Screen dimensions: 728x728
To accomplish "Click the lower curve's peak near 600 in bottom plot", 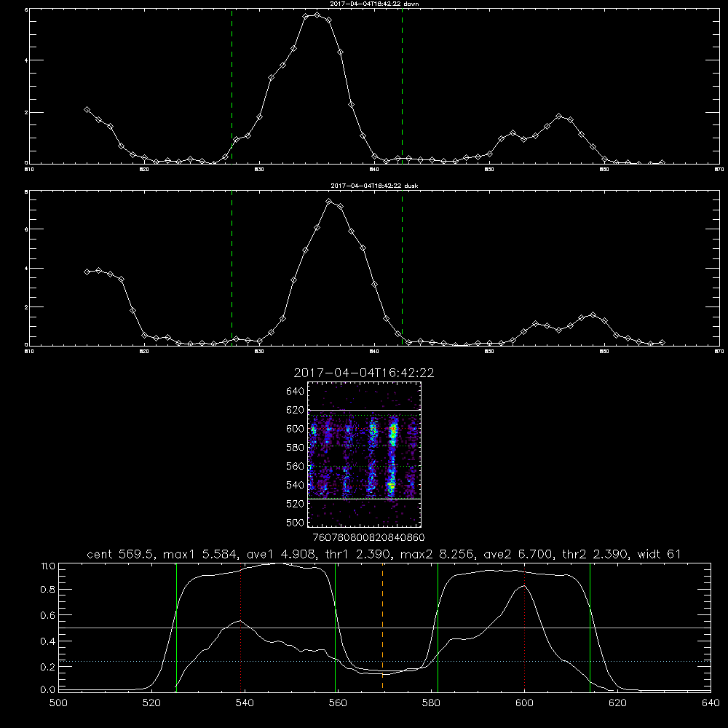I will (523, 586).
